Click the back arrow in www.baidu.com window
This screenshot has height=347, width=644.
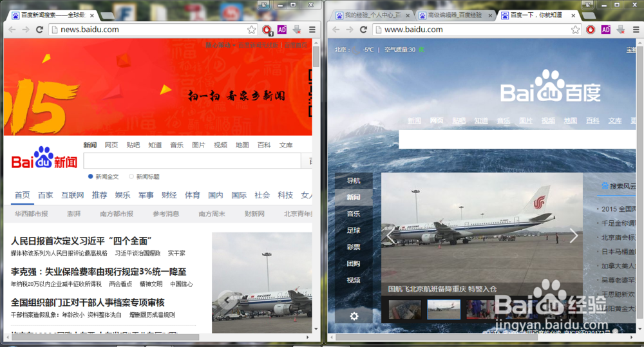point(336,30)
